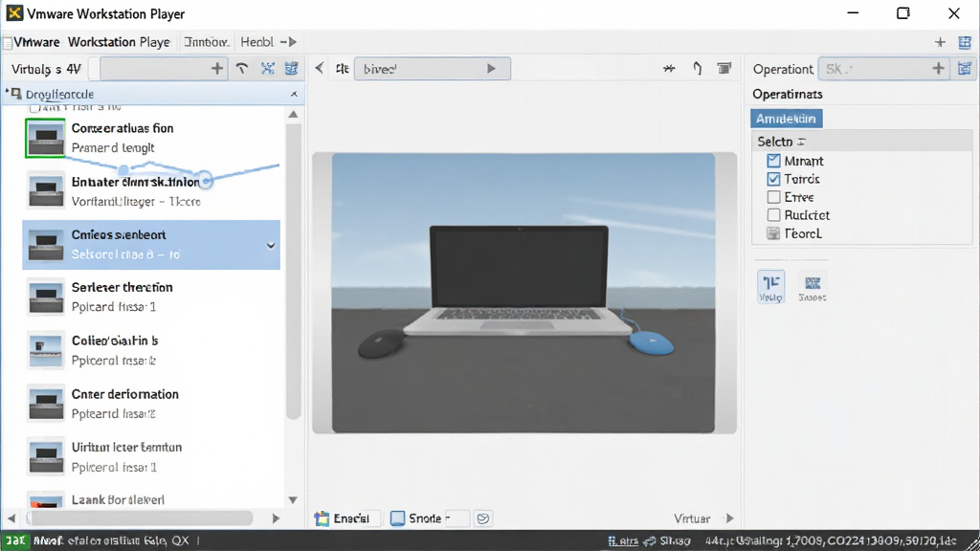980x551 pixels.
Task: Select the Amrdektin tab
Action: coord(787,119)
